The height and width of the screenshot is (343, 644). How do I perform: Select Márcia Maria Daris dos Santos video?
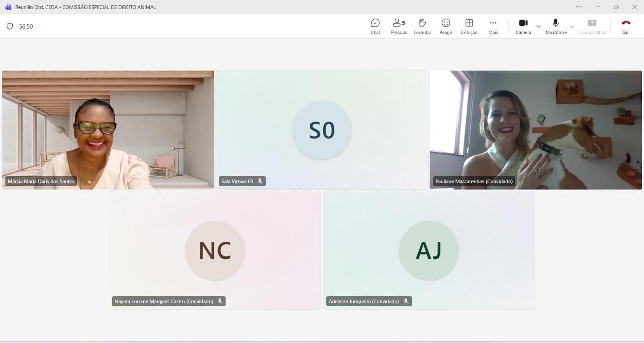click(x=108, y=130)
